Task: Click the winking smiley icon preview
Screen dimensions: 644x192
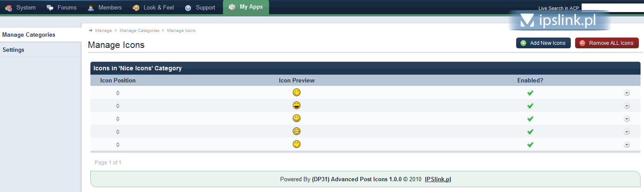Action: point(296,92)
